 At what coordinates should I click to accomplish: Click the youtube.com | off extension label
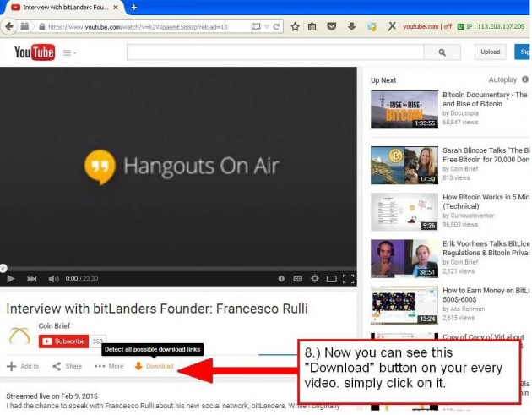point(427,26)
